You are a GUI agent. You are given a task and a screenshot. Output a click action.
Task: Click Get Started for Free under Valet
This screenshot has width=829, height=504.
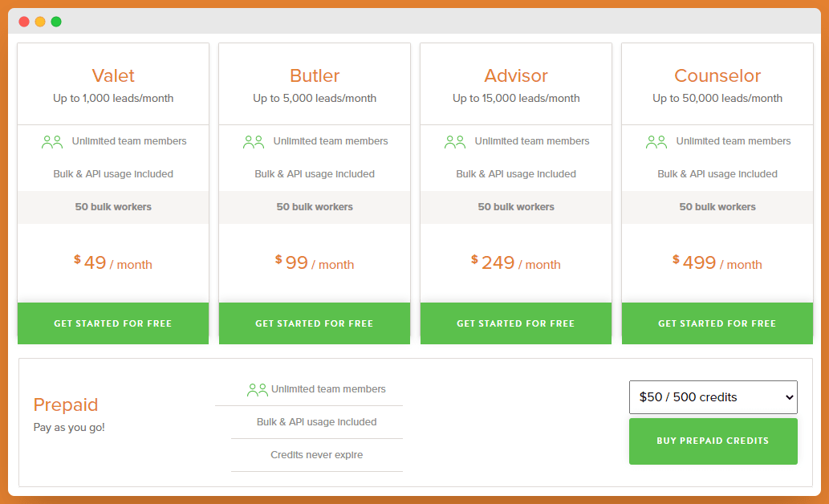click(113, 323)
